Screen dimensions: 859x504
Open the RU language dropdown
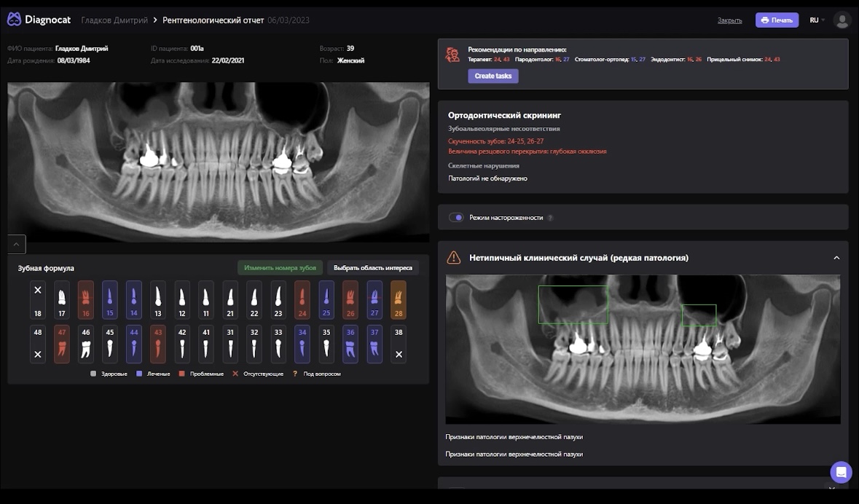815,20
